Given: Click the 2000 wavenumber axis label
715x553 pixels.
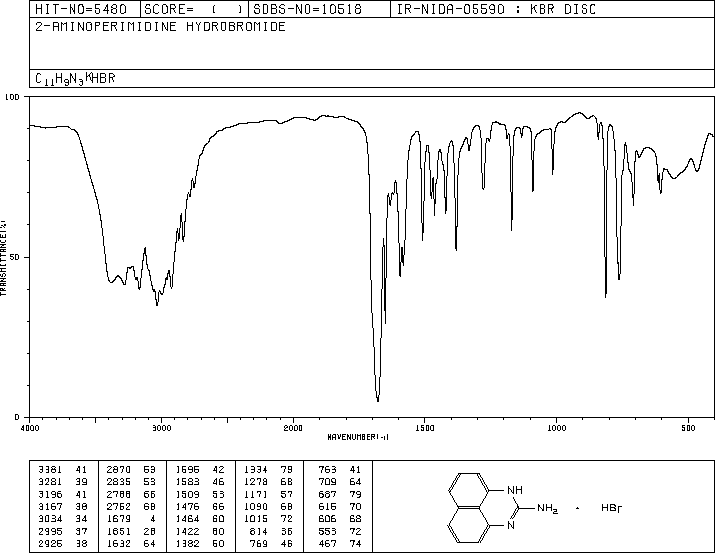Looking at the screenshot, I should (x=293, y=428).
